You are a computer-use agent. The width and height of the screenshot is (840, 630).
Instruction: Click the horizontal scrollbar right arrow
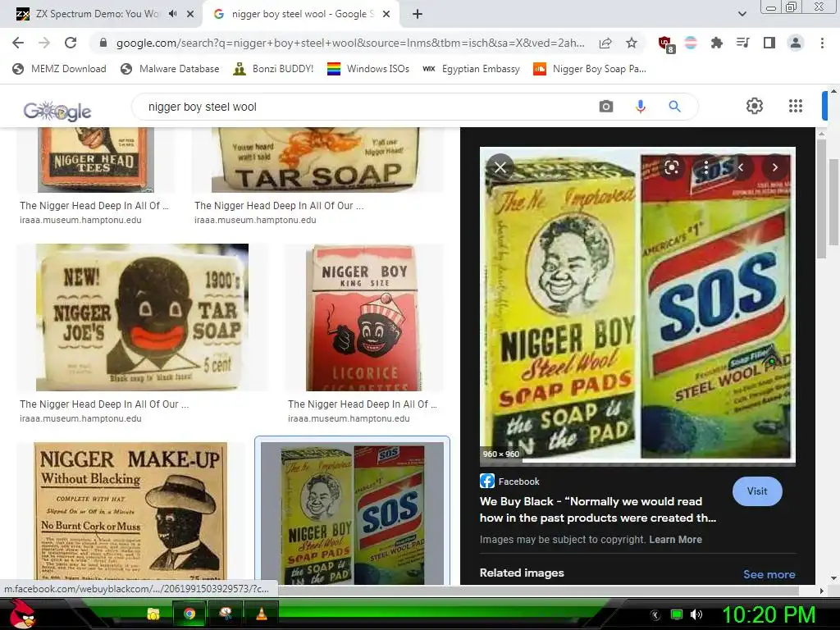(821, 591)
